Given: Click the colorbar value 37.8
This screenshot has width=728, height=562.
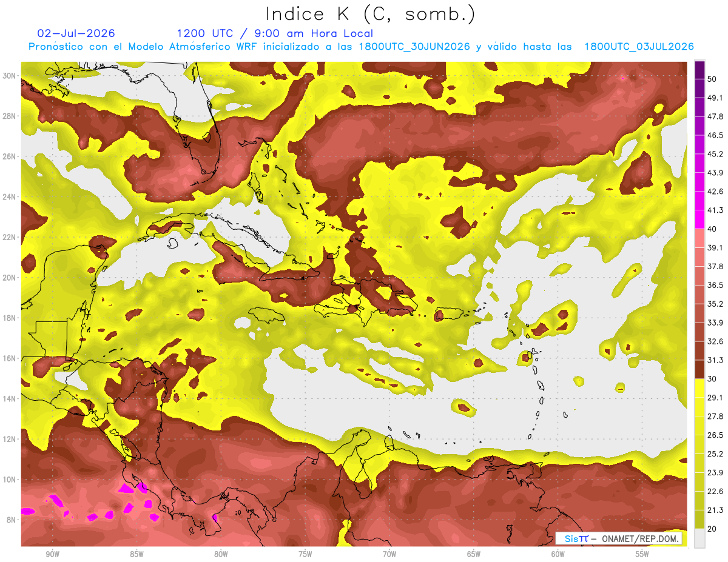Looking at the screenshot, I should click(x=715, y=266).
